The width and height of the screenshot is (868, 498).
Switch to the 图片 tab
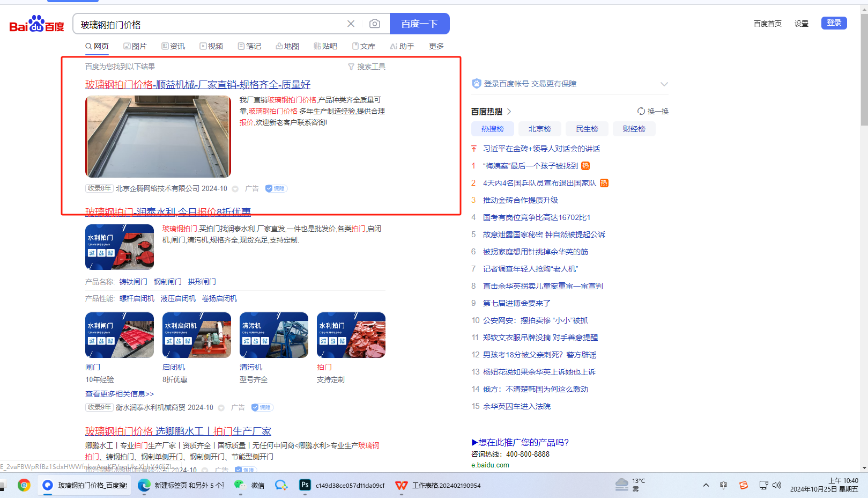[x=135, y=46]
